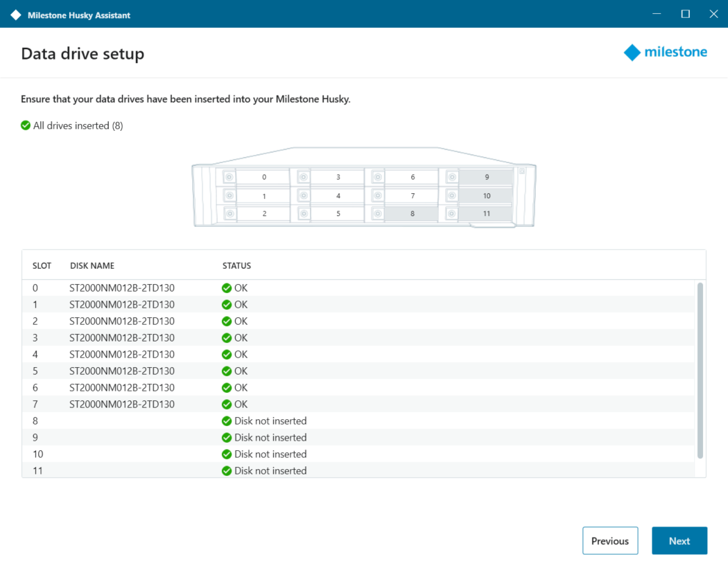728x575 pixels.
Task: Click the OK status icon for slot 0
Action: point(227,288)
